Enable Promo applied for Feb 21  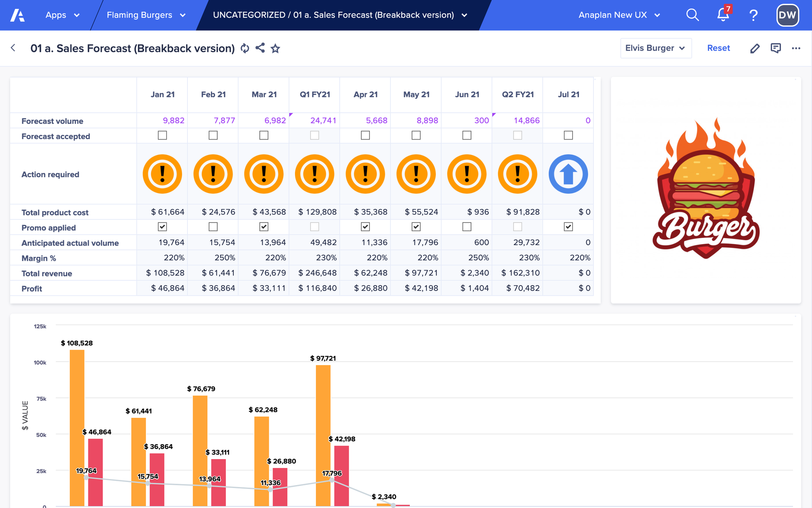tap(213, 227)
